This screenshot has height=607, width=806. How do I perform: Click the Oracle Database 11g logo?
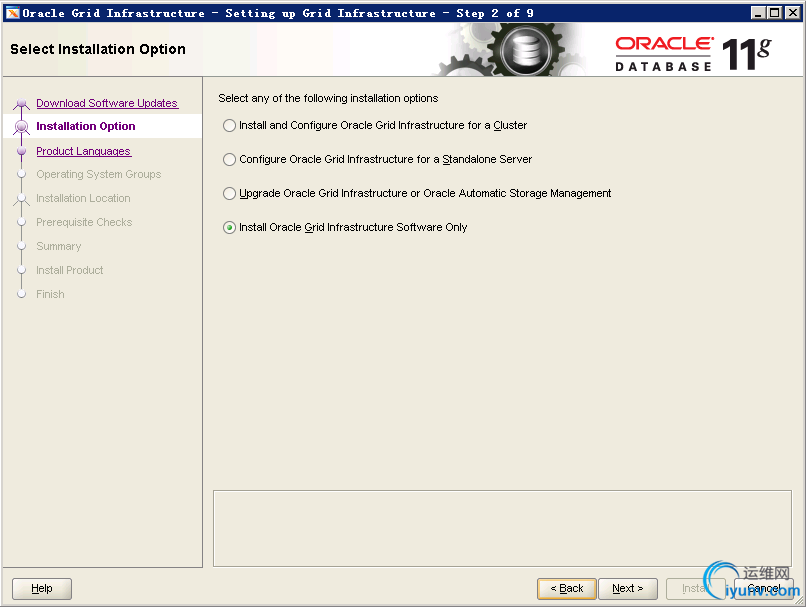[693, 53]
